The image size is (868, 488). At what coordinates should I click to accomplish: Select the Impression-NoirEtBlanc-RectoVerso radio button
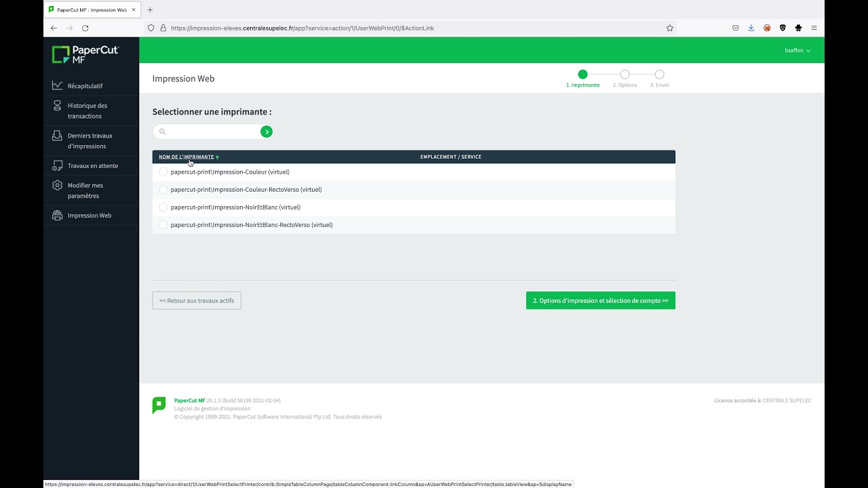pos(163,225)
